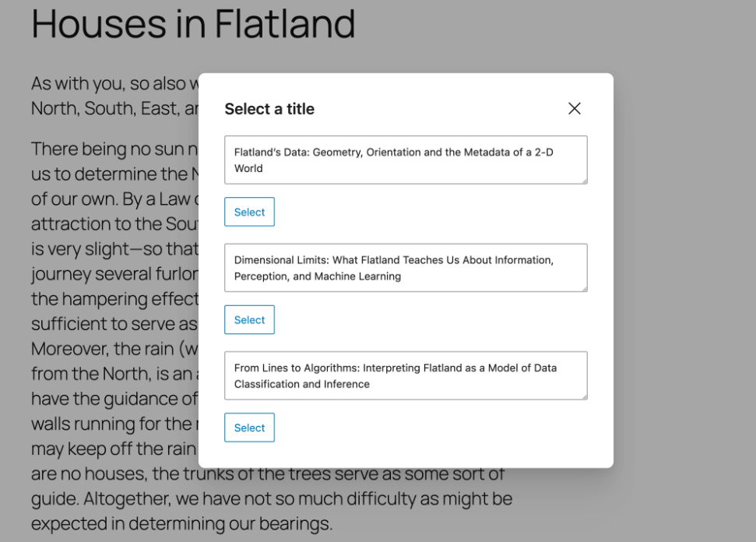Click the Houses in Flatland page heading
756x542 pixels.
tap(192, 24)
